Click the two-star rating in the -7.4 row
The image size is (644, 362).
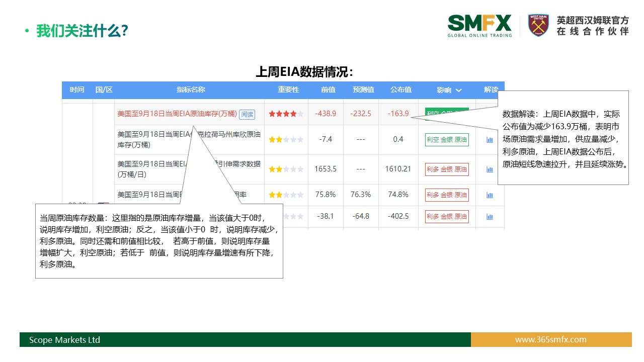pyautogui.click(x=286, y=140)
